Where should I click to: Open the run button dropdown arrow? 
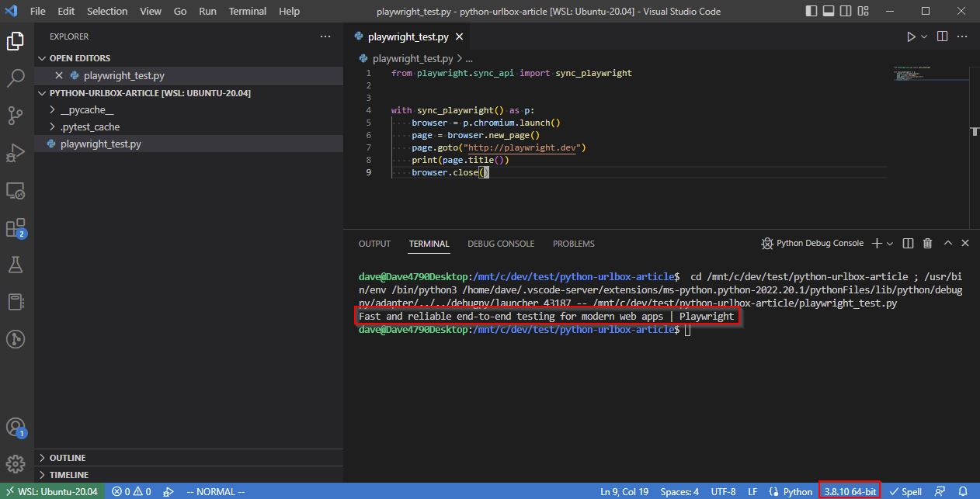[924, 36]
